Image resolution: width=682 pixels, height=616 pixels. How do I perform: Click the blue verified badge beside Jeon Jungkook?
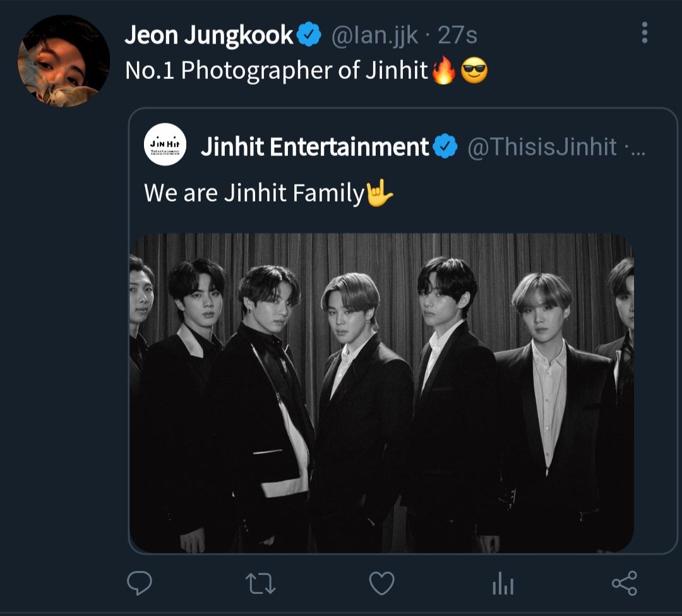[x=309, y=35]
